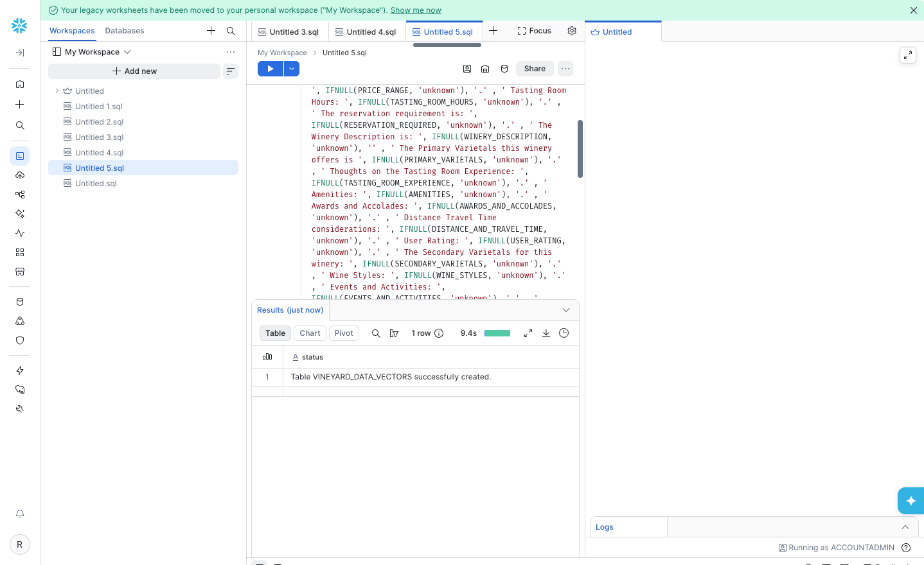
Task: Expand the results panel to fullscreen
Action: (x=528, y=333)
